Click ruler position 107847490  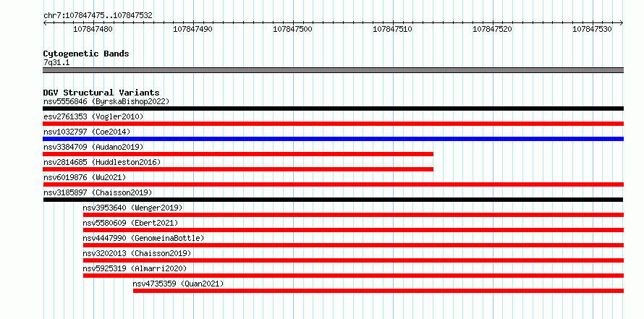pyautogui.click(x=193, y=29)
